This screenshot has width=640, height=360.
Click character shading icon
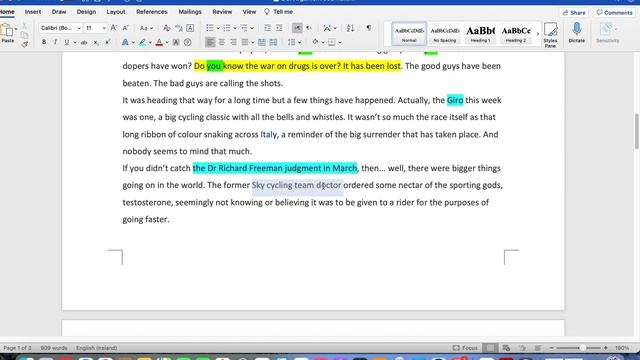point(176,42)
